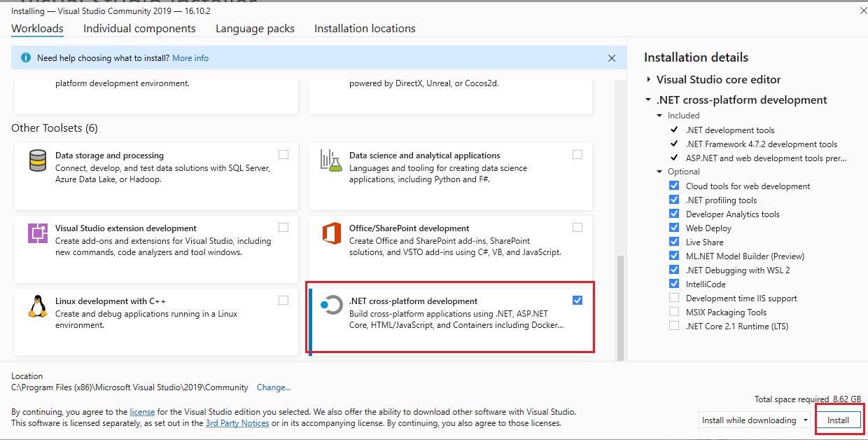This screenshot has height=440, width=868.
Task: Check .NET Core 2.1 Runtime (LTS)
Action: coord(674,326)
